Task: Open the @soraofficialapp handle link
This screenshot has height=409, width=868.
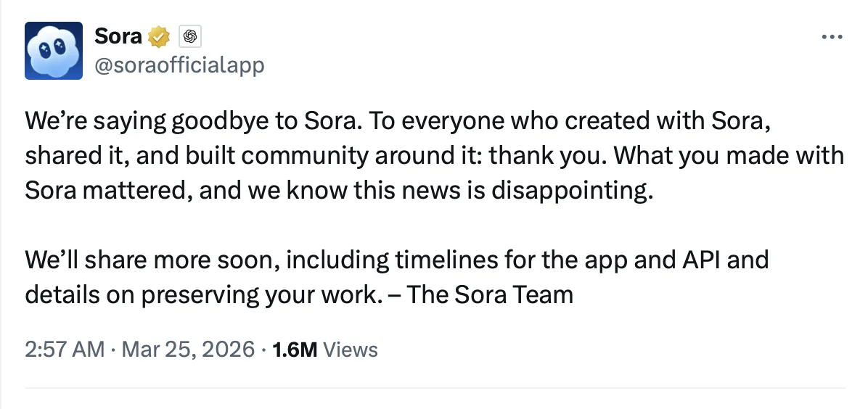Action: point(179,66)
